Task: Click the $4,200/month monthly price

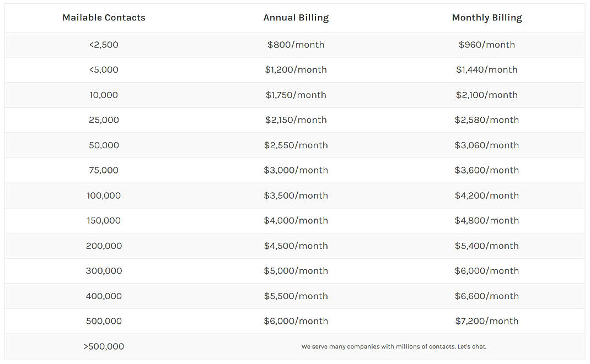Action: [486, 195]
